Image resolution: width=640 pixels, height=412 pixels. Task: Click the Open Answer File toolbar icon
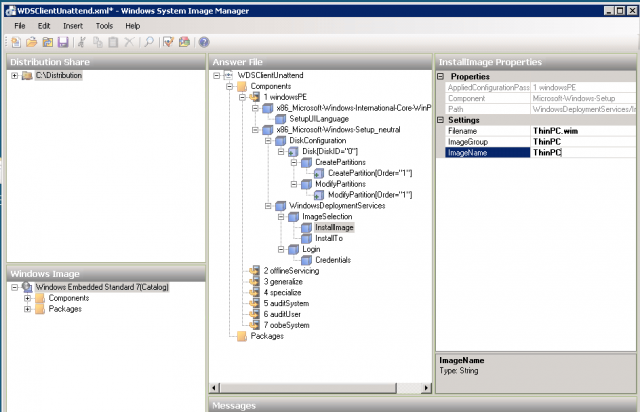pyautogui.click(x=32, y=42)
